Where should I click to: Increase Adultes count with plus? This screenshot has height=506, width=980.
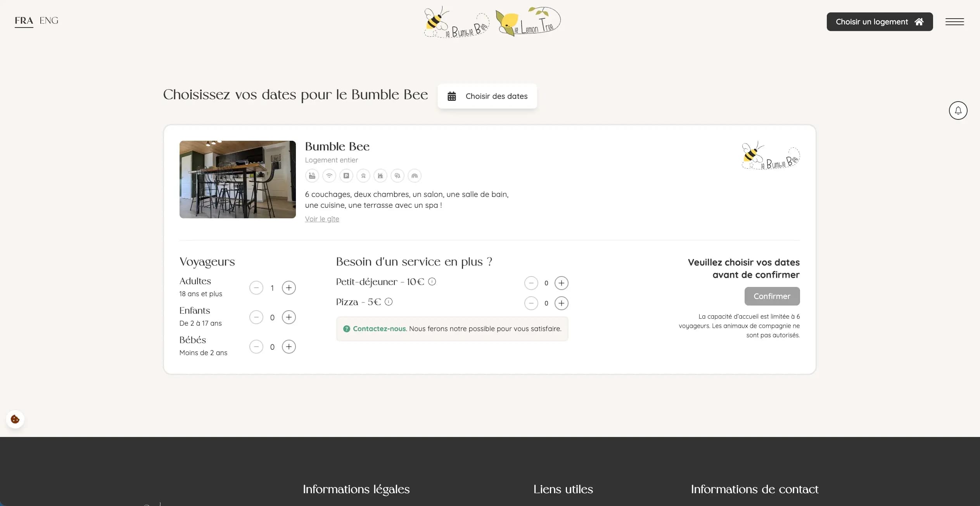click(289, 288)
